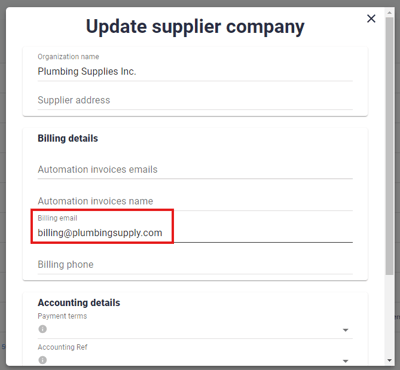Click the scrollbar down arrow

pyautogui.click(x=389, y=361)
